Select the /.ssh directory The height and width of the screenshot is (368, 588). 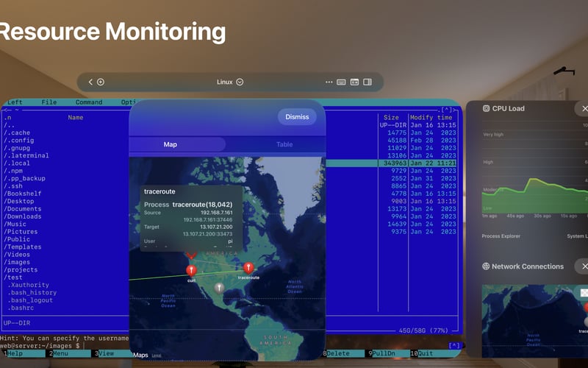click(13, 186)
